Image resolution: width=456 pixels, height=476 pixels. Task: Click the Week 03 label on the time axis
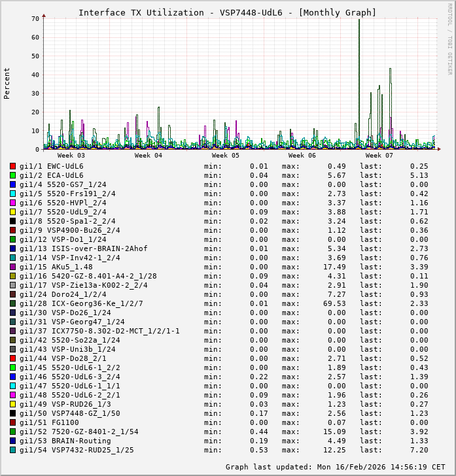[x=71, y=156]
